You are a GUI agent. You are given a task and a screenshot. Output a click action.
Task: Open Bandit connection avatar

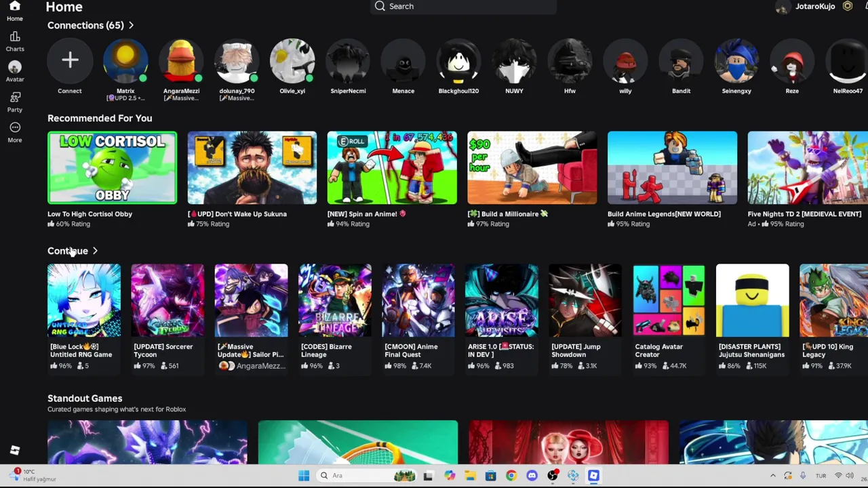681,60
